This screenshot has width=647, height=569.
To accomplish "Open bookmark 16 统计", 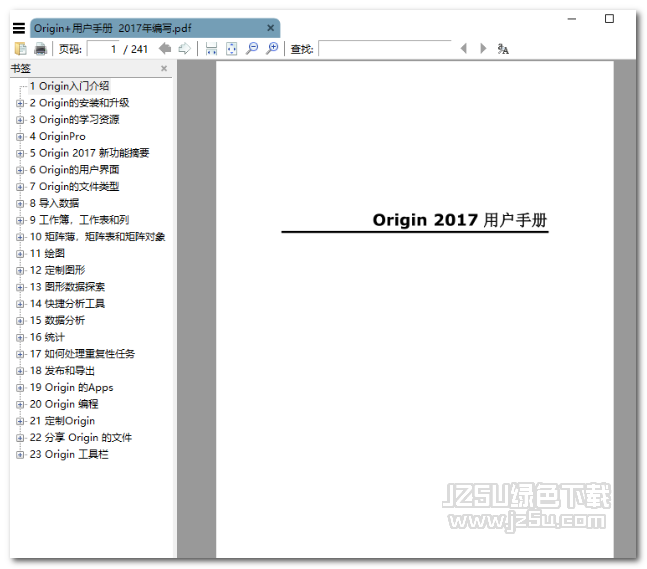I will [47, 337].
